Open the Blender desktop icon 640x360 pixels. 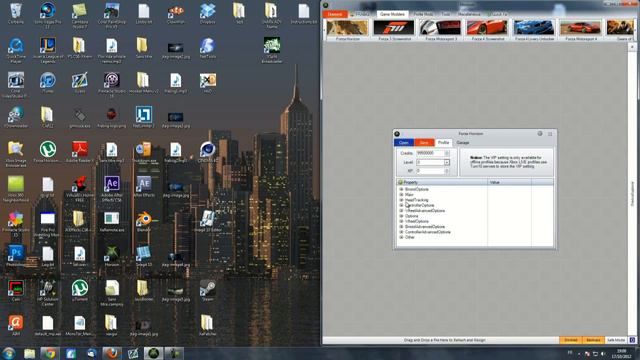(144, 222)
